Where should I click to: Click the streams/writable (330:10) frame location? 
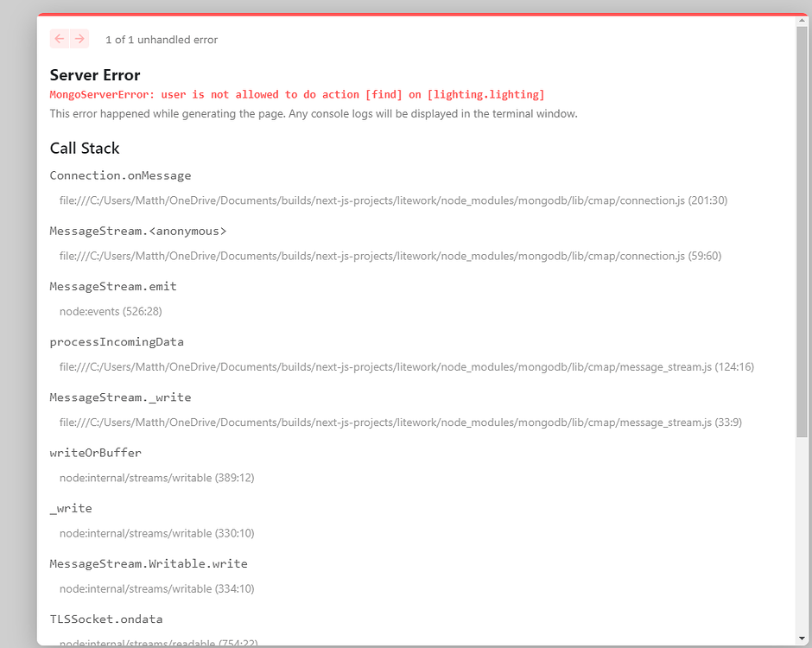(156, 533)
